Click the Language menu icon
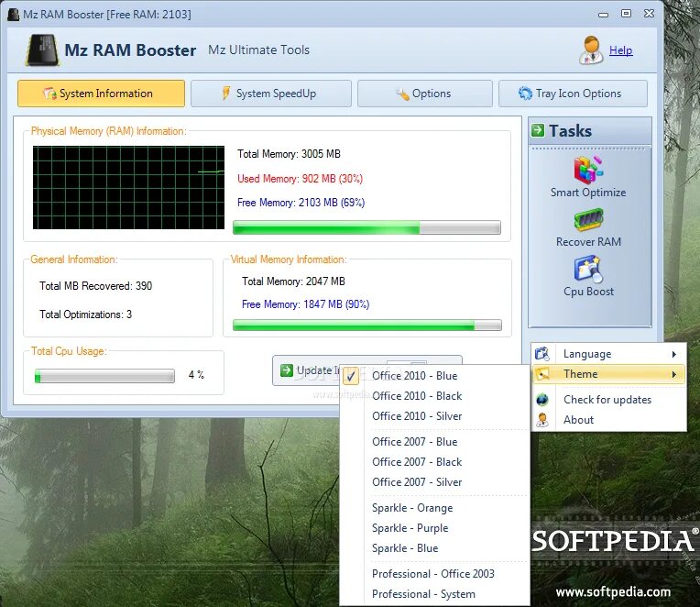This screenshot has width=700, height=607. [x=542, y=353]
